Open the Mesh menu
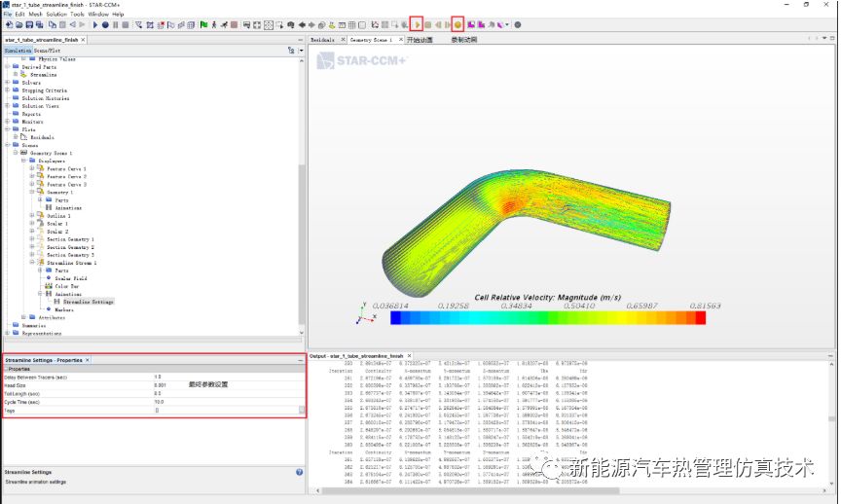Image resolution: width=841 pixels, height=504 pixels. point(35,14)
